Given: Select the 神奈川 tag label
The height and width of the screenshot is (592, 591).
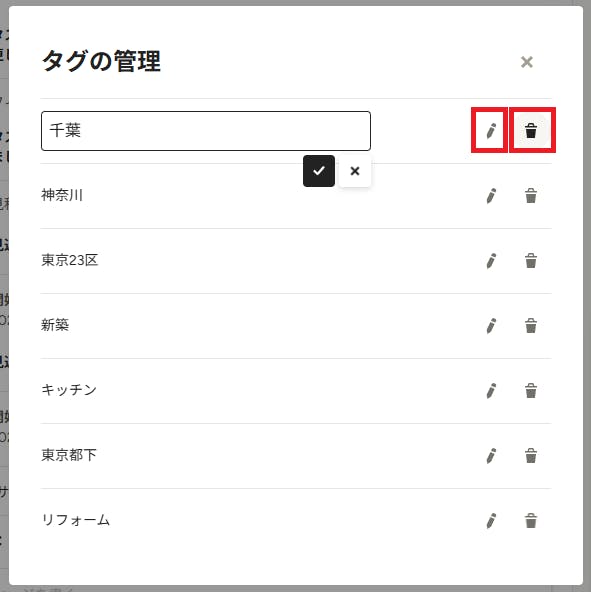Looking at the screenshot, I should 62,195.
